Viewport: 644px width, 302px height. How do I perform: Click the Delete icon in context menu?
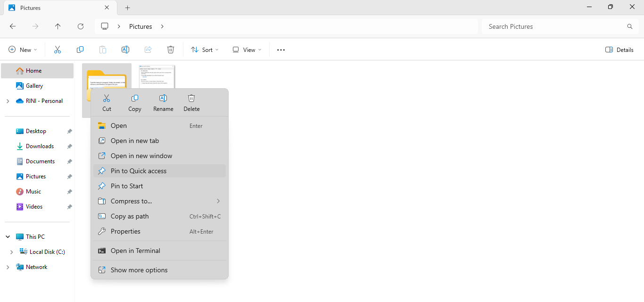coord(191,102)
